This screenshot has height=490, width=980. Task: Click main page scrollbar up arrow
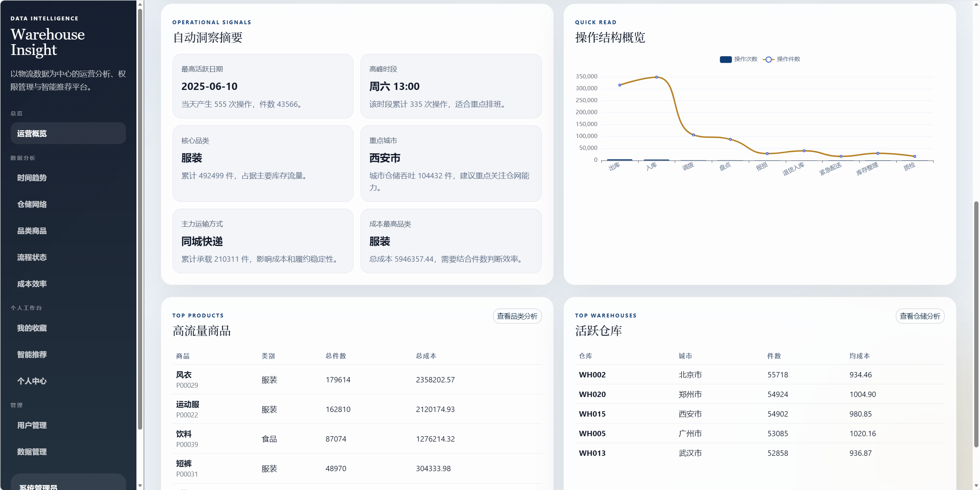pos(976,4)
